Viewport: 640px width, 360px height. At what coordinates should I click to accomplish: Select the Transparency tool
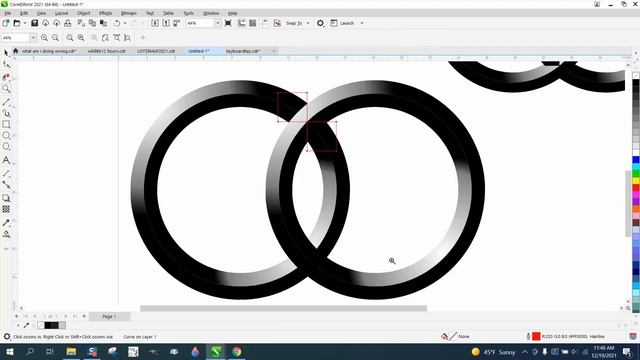pyautogui.click(x=6, y=209)
